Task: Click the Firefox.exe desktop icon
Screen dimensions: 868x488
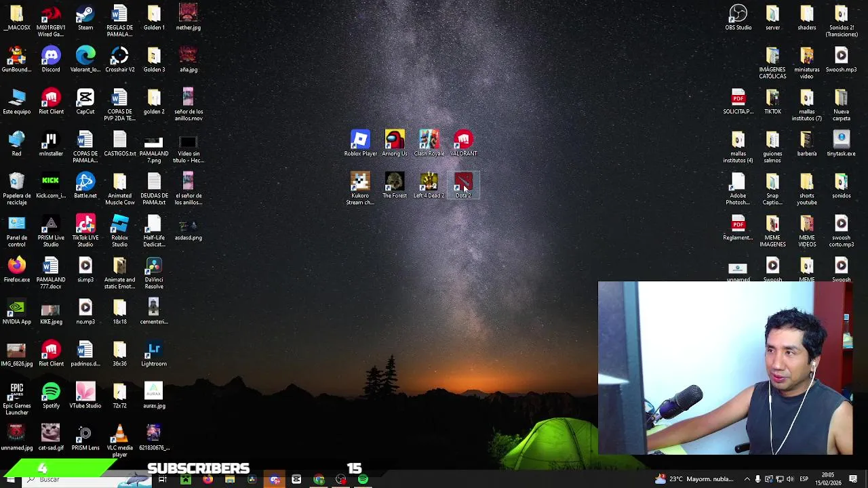Action: pos(17,270)
